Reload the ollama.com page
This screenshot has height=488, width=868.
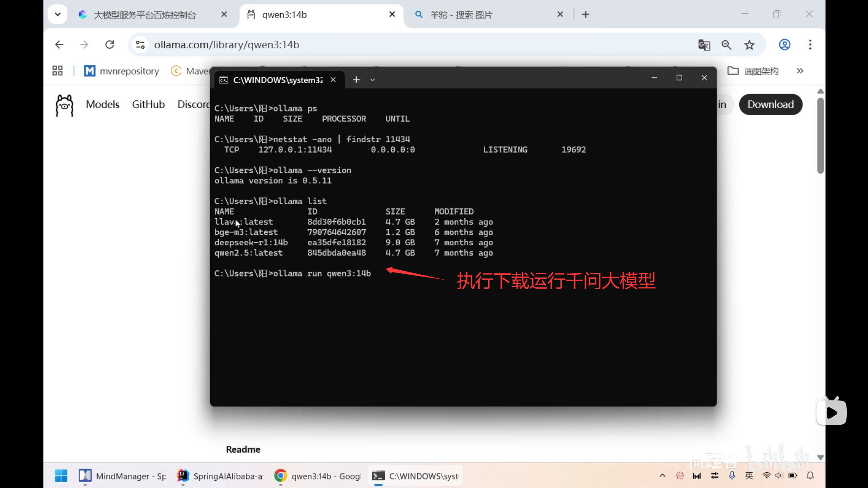pyautogui.click(x=109, y=45)
